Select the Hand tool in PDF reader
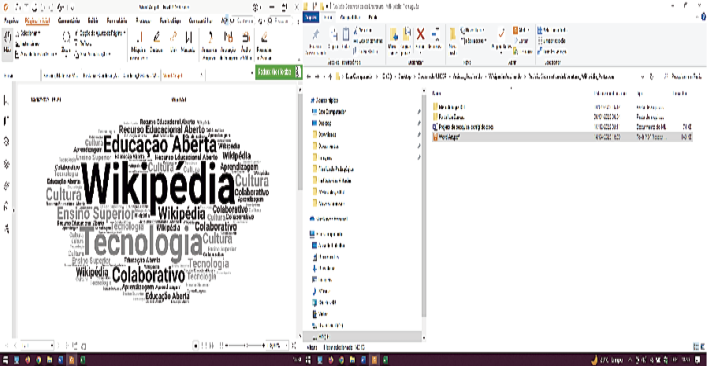The image size is (707, 366). 7,45
